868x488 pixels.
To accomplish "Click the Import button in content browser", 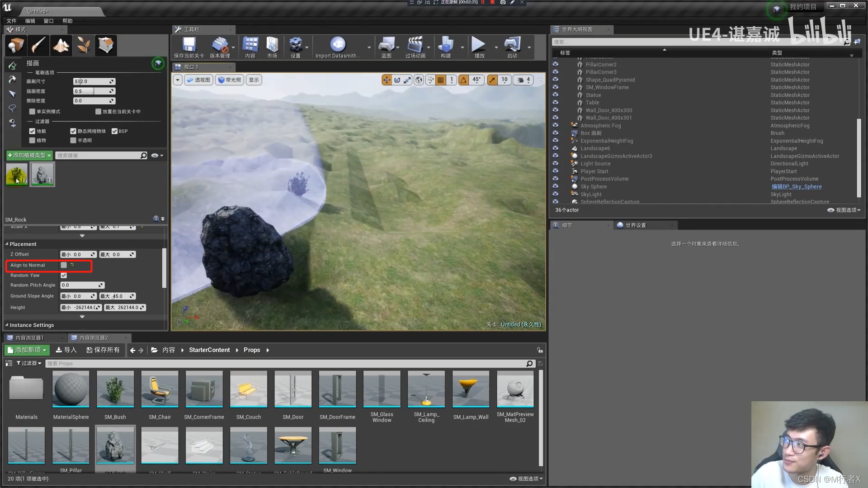I will [66, 350].
